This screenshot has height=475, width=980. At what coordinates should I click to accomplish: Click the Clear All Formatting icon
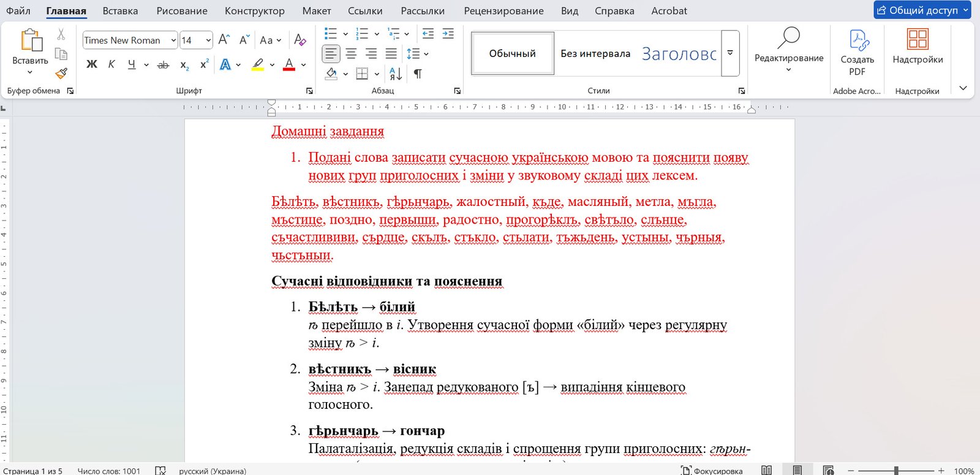tap(300, 40)
